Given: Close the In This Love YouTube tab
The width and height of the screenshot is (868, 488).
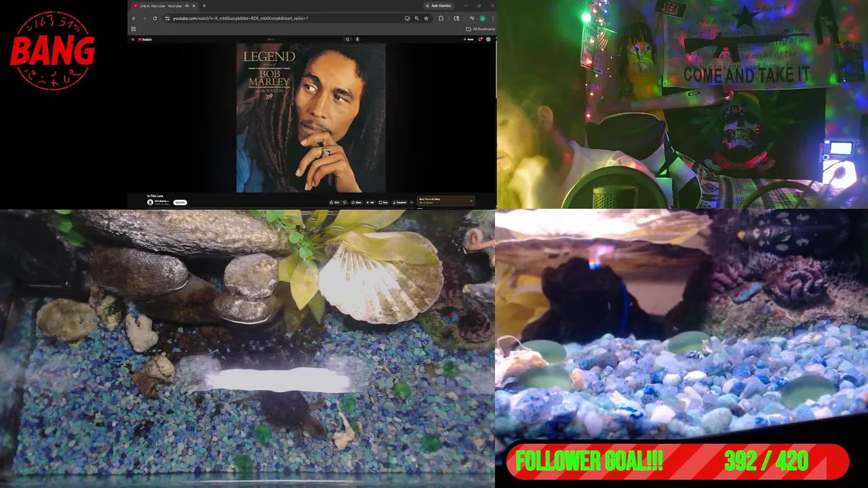Looking at the screenshot, I should pos(194,6).
